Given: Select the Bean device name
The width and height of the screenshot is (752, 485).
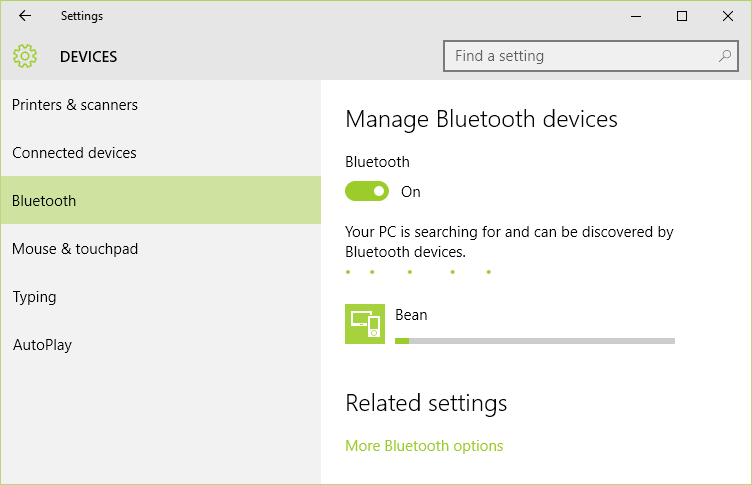Looking at the screenshot, I should pyautogui.click(x=411, y=315).
